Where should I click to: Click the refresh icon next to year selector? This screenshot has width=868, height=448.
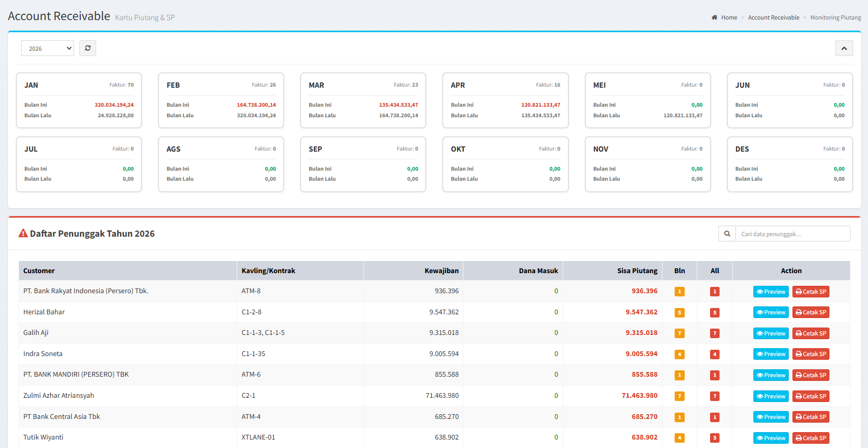[x=88, y=48]
